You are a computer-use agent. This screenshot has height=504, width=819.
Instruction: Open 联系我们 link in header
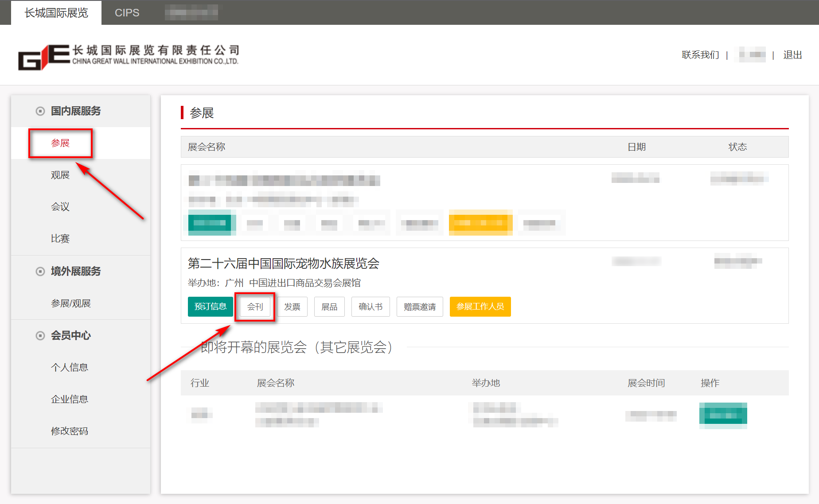tap(700, 55)
